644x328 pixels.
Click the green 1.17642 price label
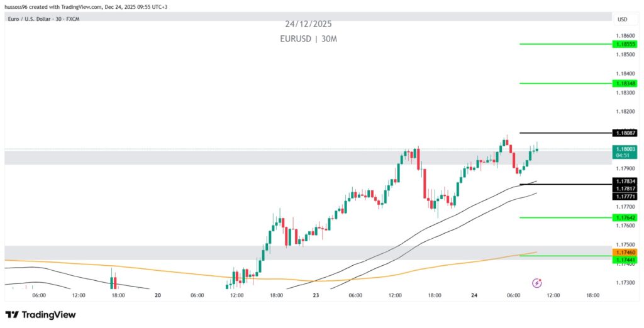(x=625, y=217)
